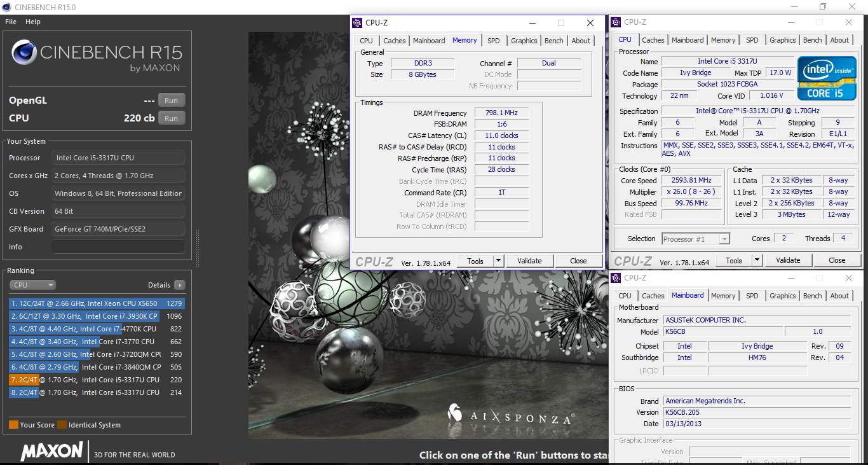
Task: Open Bench tab in CPU window
Action: coord(813,40)
